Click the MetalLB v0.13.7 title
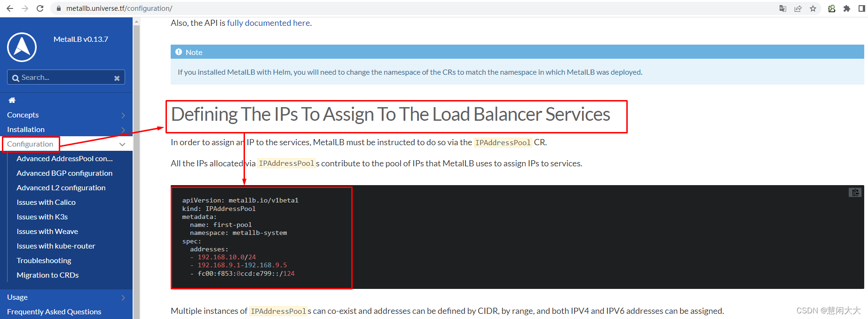 point(81,39)
